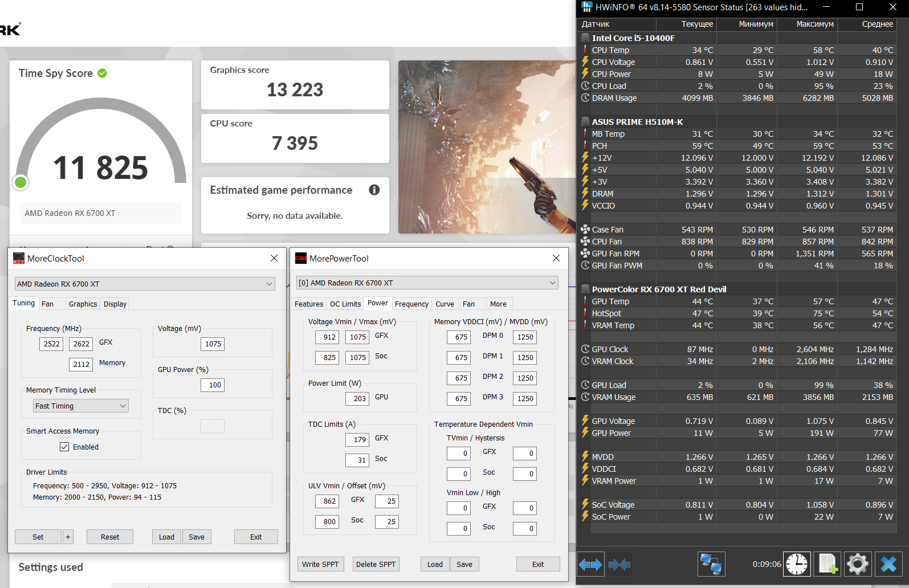909x588 pixels.
Task: Click the green checkmark next to Time Spy Score
Action: pyautogui.click(x=103, y=73)
